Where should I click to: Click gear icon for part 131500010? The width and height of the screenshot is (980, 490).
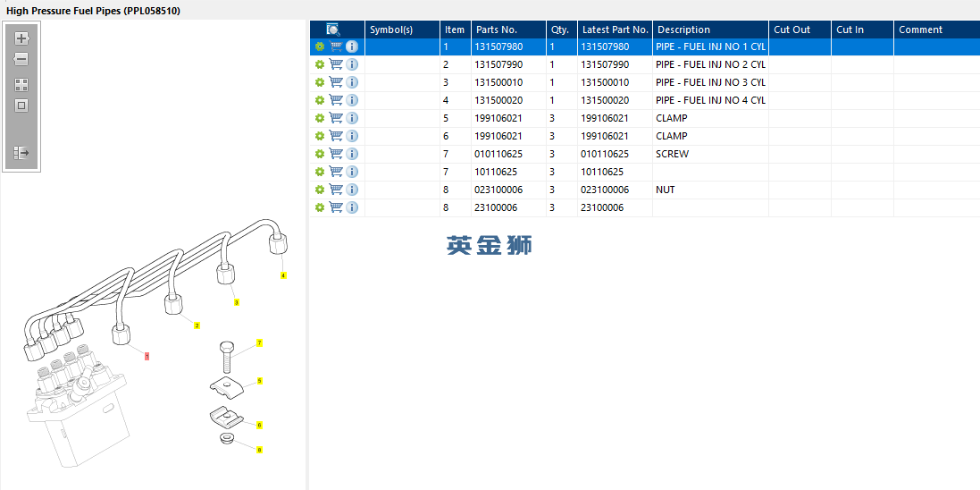[320, 82]
